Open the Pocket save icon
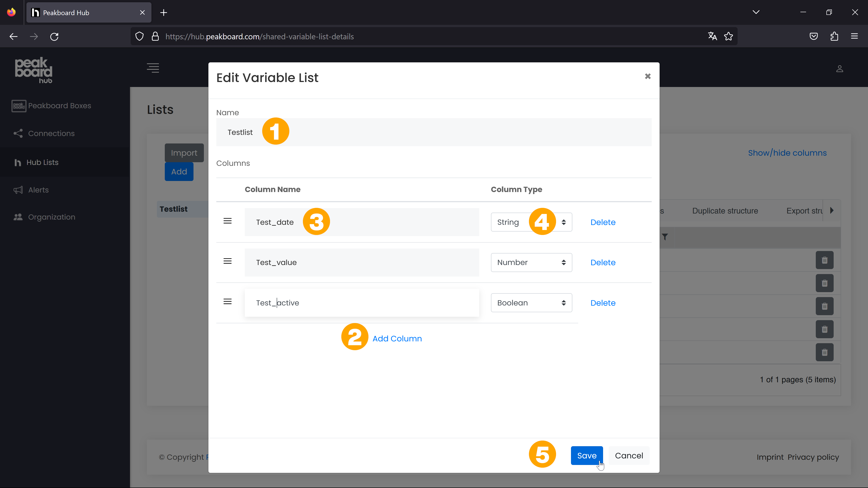 (814, 36)
